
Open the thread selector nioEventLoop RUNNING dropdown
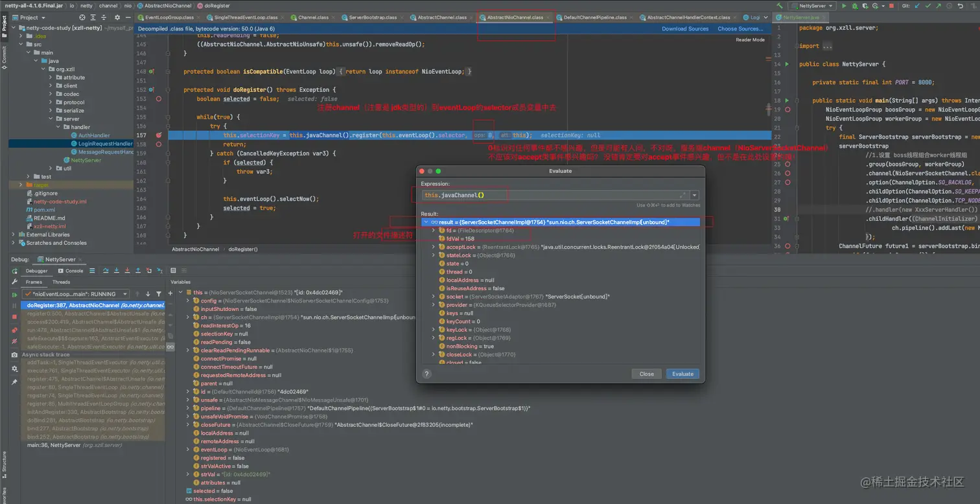click(x=76, y=294)
